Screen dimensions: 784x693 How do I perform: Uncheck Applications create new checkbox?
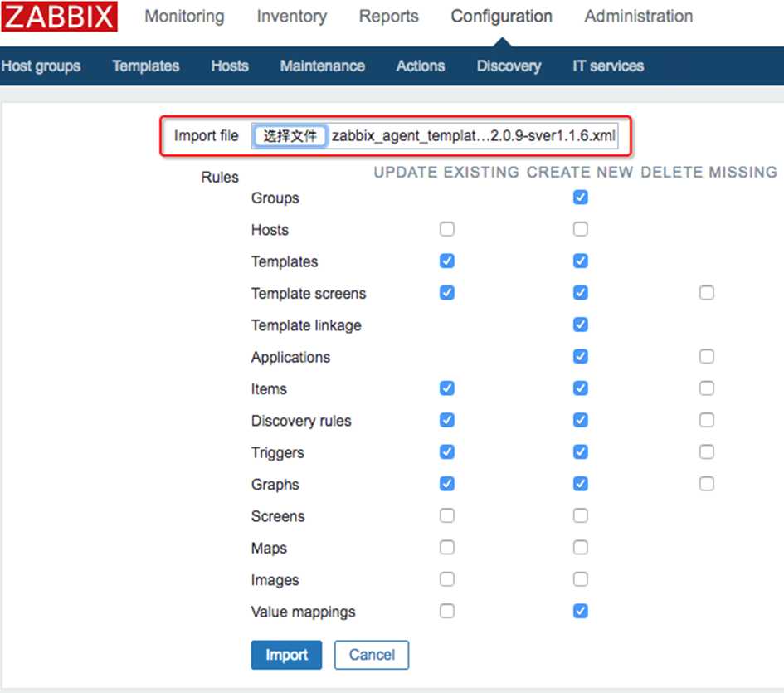tap(581, 356)
